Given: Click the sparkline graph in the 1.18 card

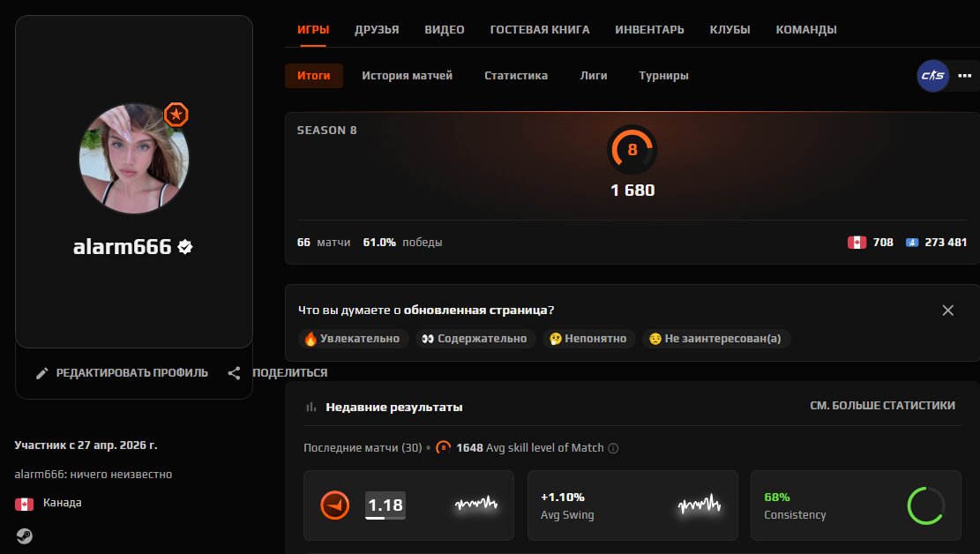Looking at the screenshot, I should (x=476, y=504).
